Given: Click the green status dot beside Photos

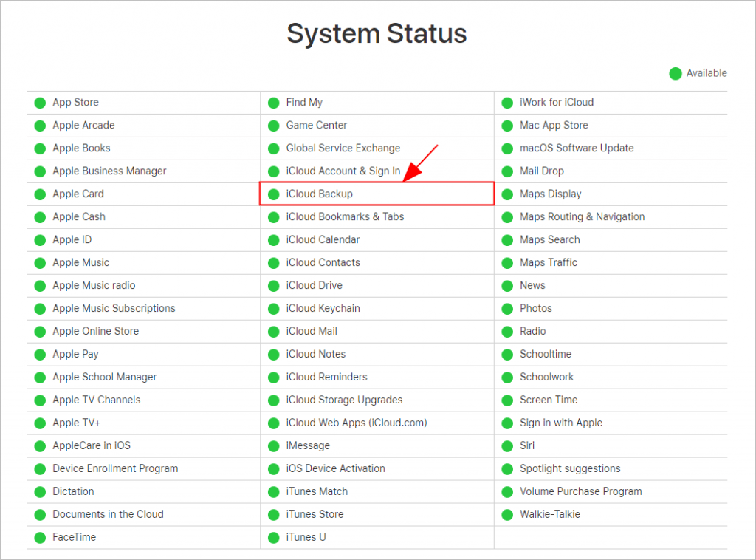Looking at the screenshot, I should click(x=507, y=309).
